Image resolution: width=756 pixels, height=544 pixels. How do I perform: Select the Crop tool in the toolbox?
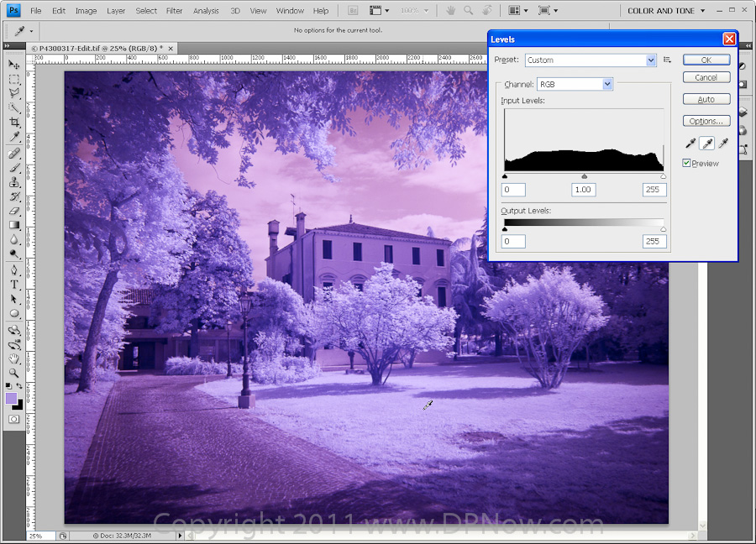coord(14,122)
